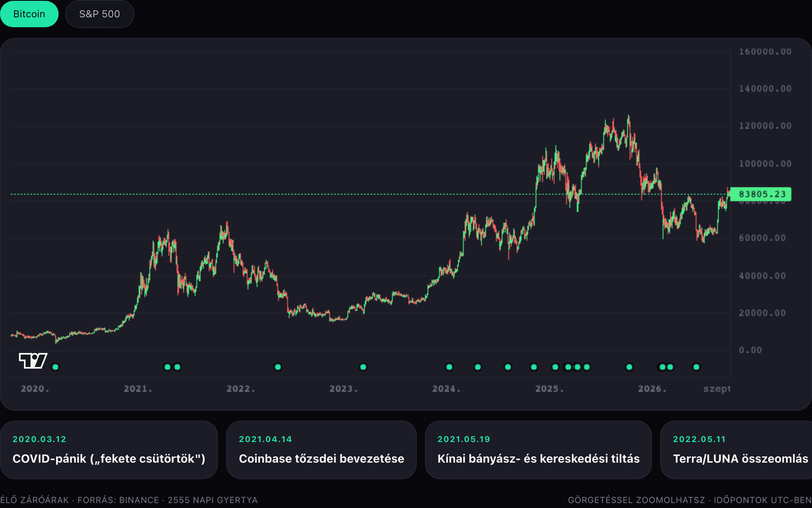
Task: Select the May 2022 event marker dot
Action: tap(278, 367)
